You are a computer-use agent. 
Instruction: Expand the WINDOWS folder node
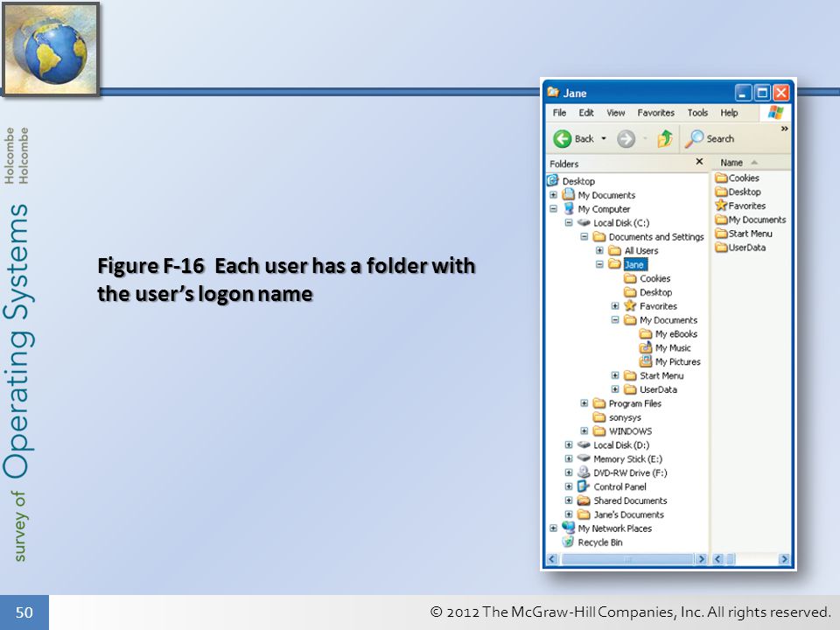584,431
